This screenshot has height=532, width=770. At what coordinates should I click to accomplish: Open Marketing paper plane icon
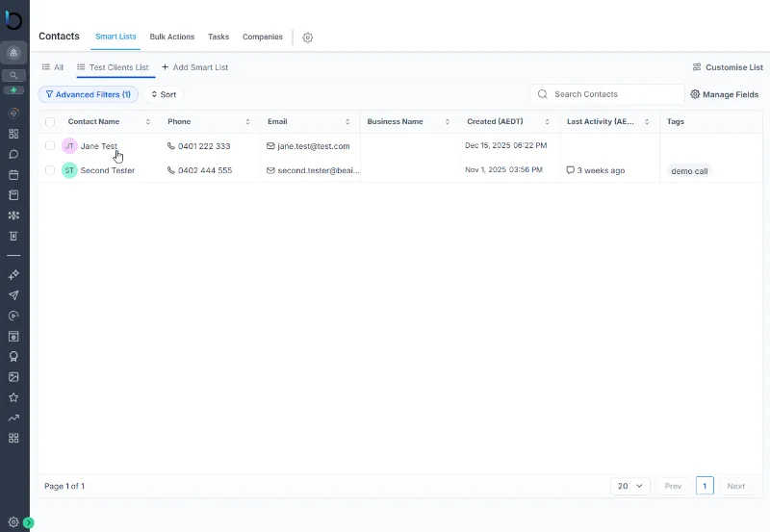pos(13,295)
